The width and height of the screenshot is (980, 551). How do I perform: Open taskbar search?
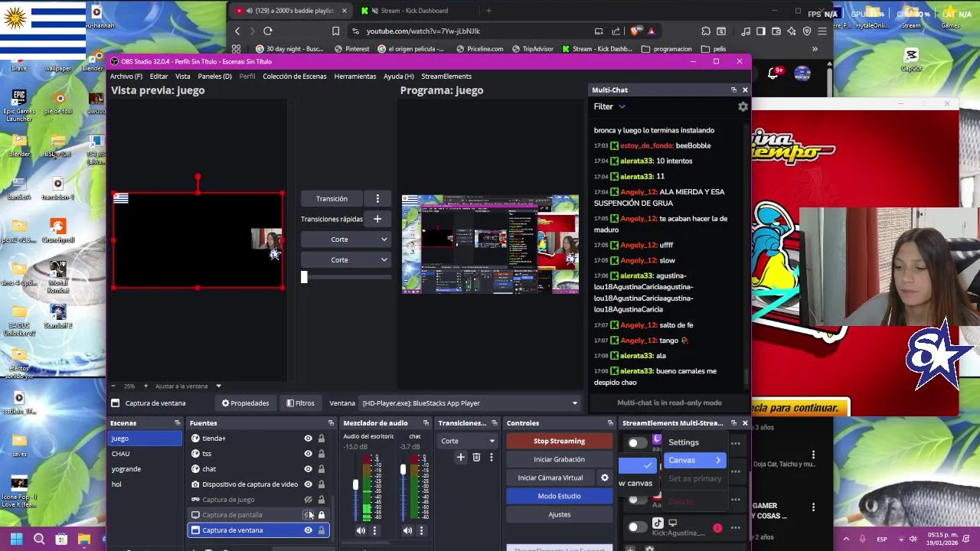click(x=39, y=539)
